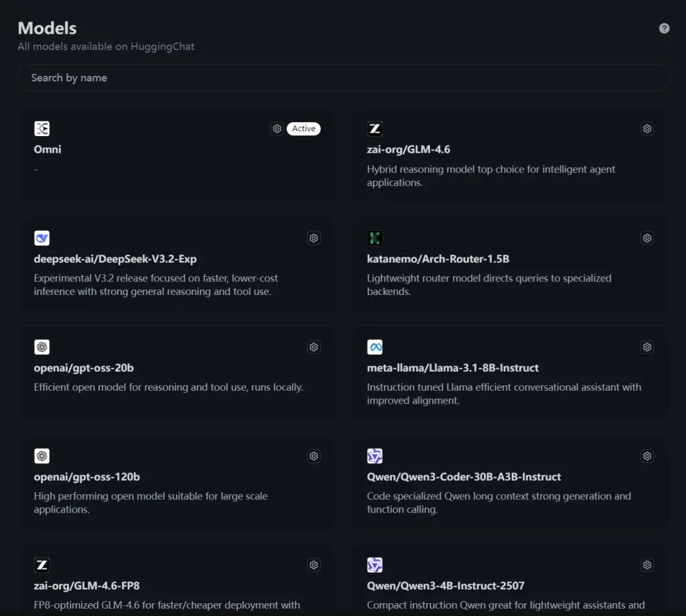
Task: Click the Active badge on the Omni card
Action: coord(303,128)
